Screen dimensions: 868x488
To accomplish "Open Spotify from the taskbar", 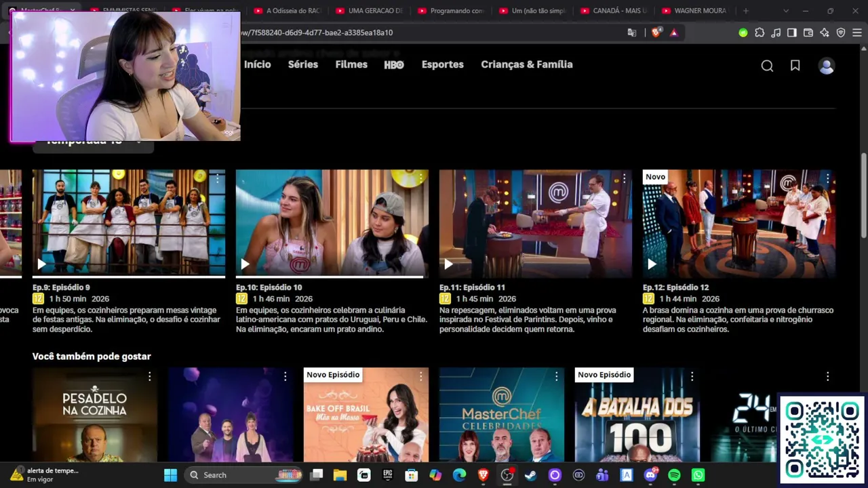I will (674, 475).
